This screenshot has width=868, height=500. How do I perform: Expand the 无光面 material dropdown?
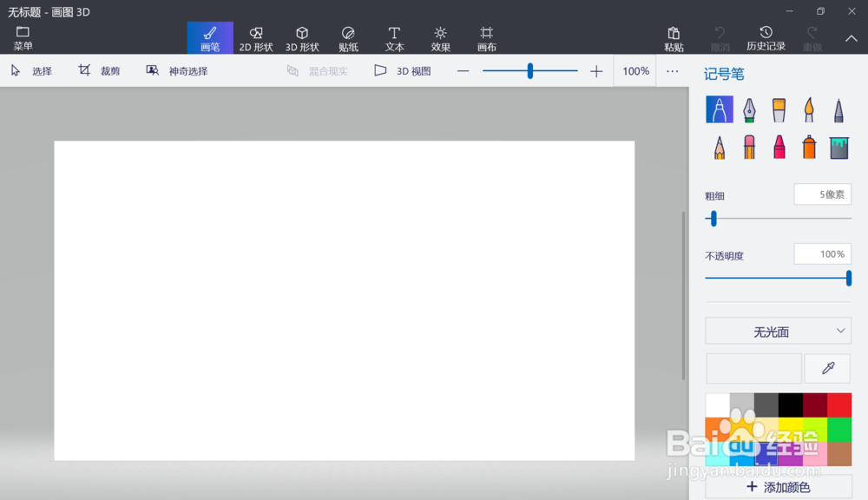[x=778, y=331]
